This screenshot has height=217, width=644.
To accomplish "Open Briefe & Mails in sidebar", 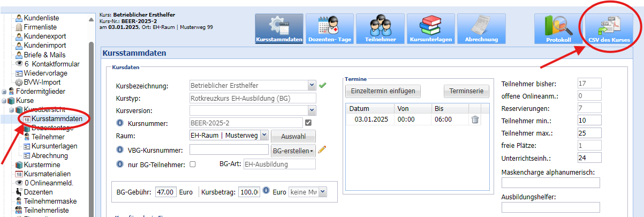I will tap(44, 55).
